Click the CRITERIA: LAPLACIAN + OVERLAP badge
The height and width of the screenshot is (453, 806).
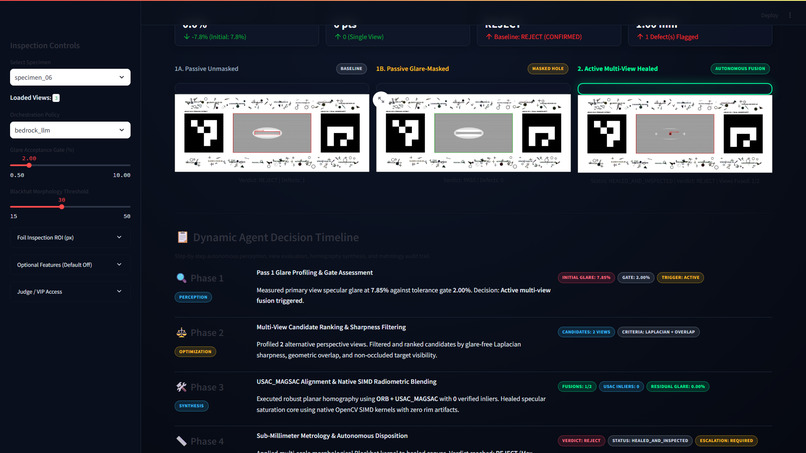[x=658, y=332]
